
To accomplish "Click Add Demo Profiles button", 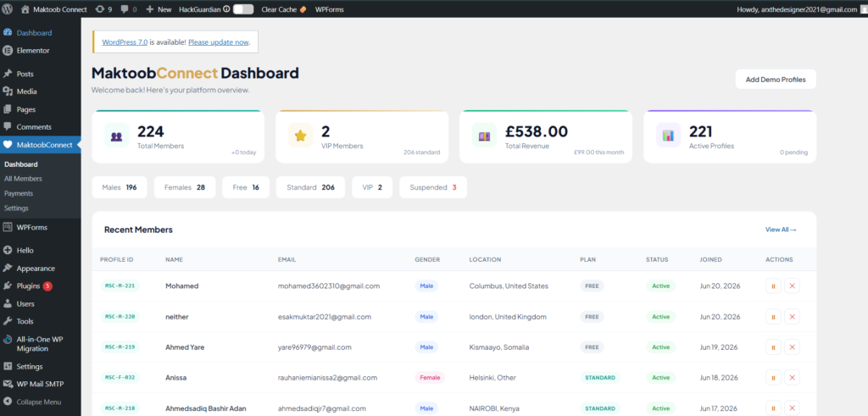I will tap(776, 79).
